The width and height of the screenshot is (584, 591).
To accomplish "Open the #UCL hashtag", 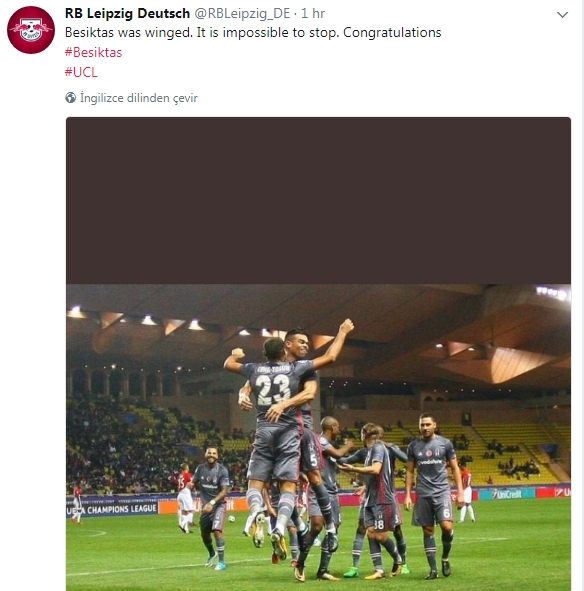I will (81, 72).
